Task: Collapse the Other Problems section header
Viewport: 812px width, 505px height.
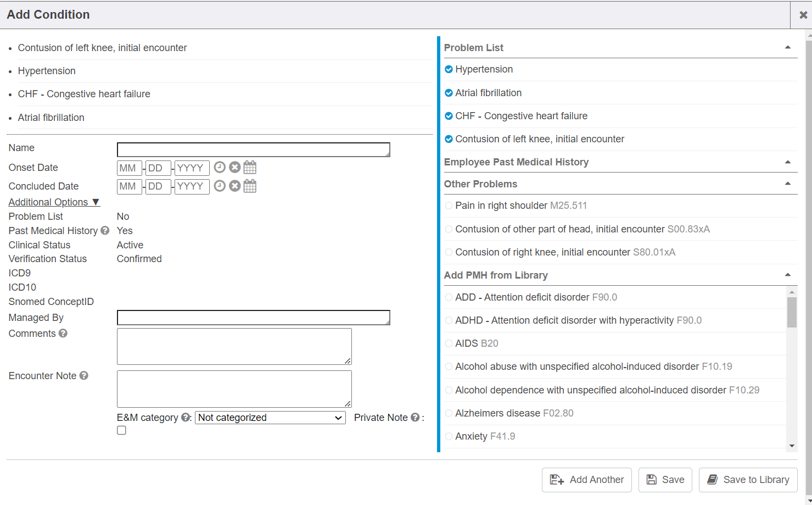Action: pyautogui.click(x=787, y=184)
